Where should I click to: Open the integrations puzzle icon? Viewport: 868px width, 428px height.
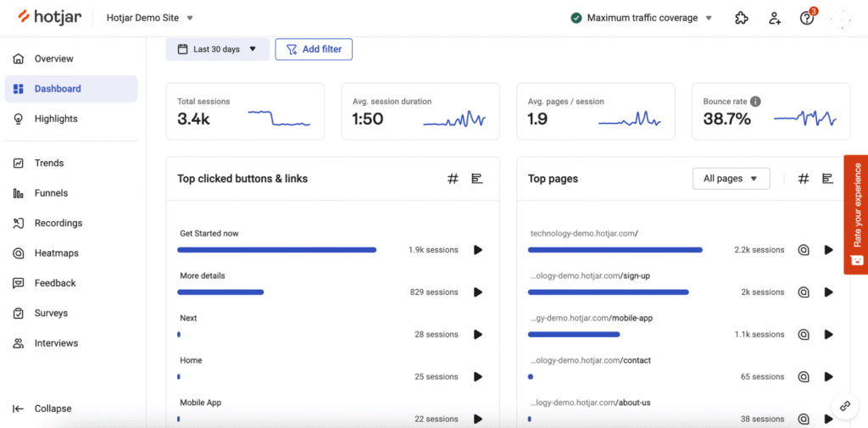click(x=742, y=18)
